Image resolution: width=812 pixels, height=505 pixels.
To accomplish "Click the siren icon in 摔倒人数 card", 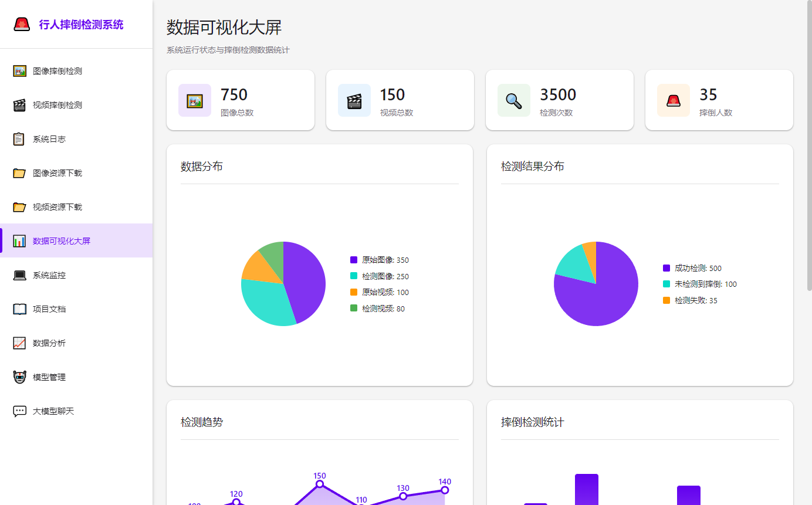I will coord(674,101).
